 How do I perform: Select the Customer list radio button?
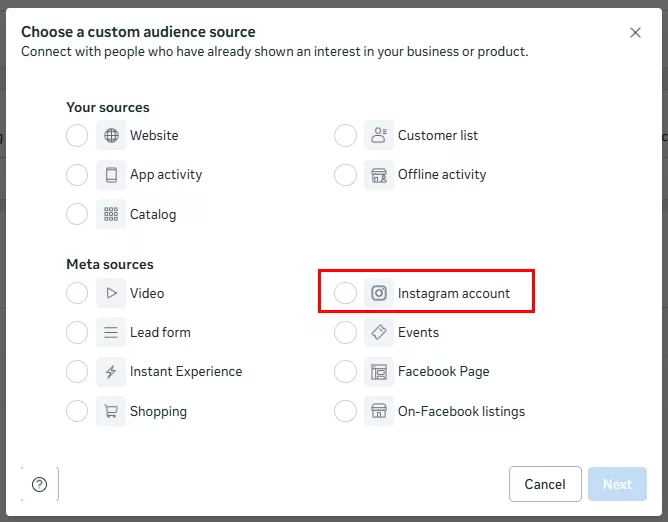tap(345, 136)
